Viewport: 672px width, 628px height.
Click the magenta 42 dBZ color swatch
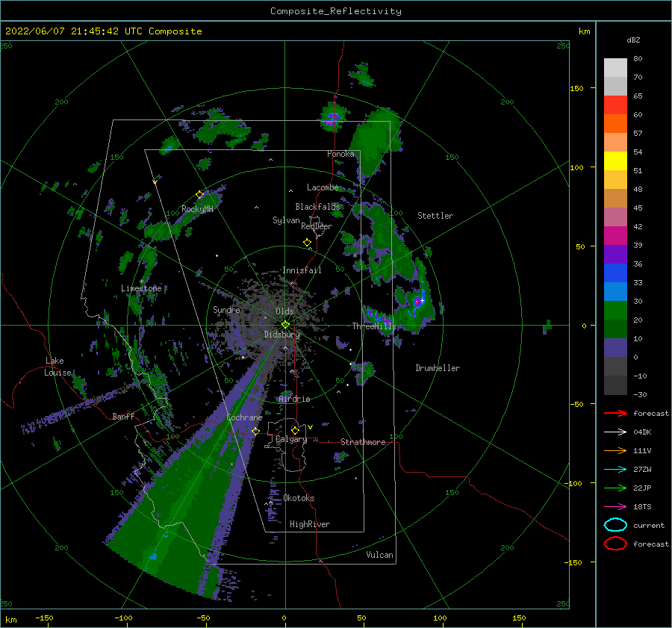615,236
